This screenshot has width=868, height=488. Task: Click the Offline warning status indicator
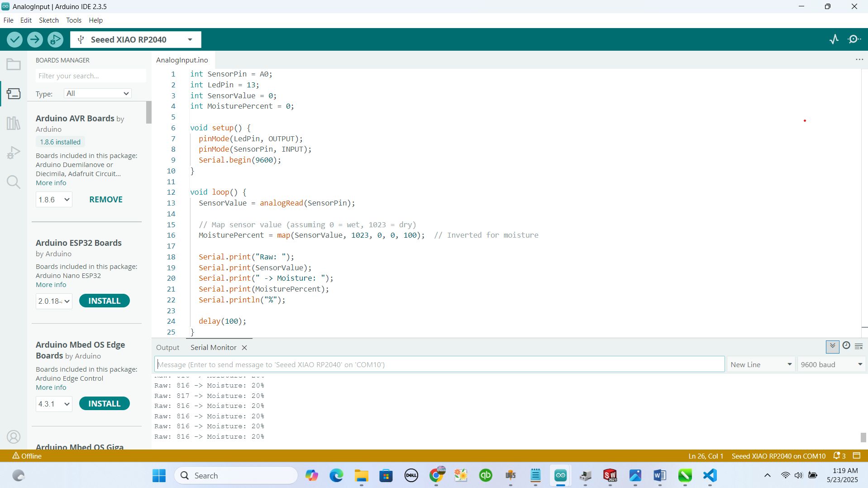(27, 456)
